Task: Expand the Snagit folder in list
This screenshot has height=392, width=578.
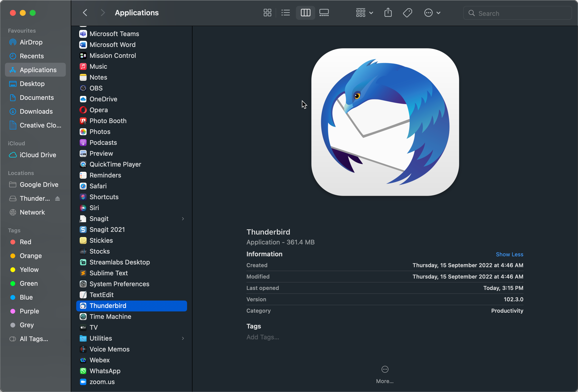Action: pyautogui.click(x=183, y=219)
